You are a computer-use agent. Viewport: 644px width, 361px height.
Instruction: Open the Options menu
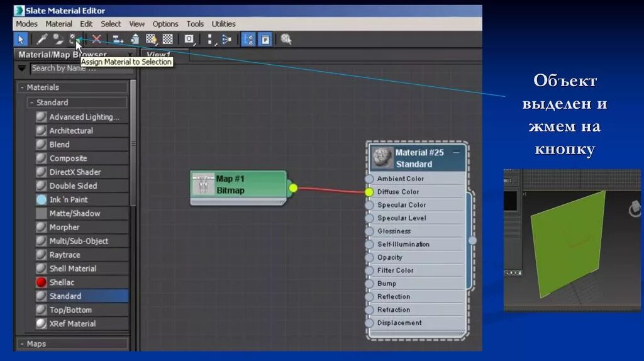(x=165, y=24)
